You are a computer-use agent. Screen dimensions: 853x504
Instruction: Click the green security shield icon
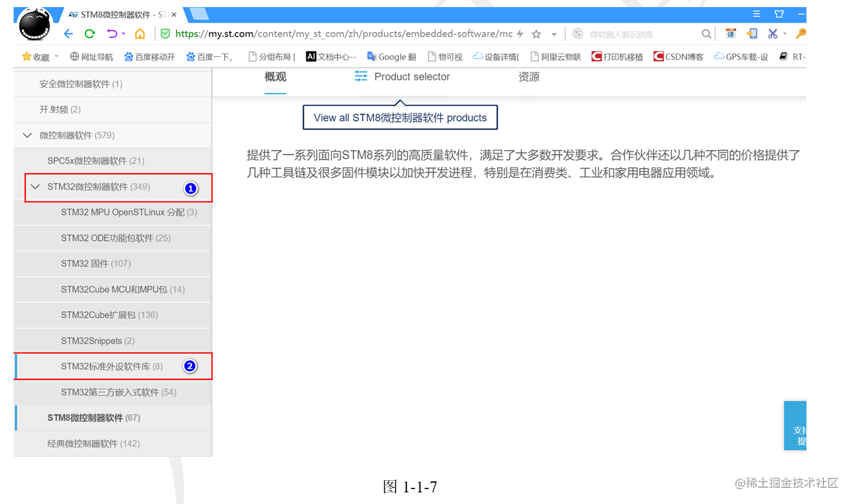[165, 34]
